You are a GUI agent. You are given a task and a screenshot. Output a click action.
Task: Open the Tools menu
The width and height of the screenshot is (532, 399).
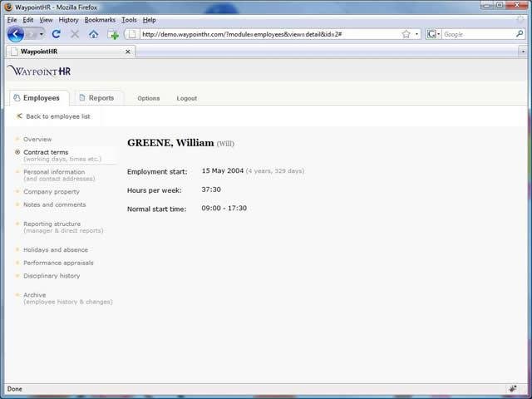click(x=129, y=20)
